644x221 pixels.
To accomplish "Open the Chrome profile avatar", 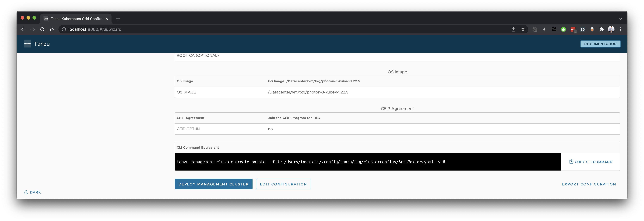I will coord(611,29).
